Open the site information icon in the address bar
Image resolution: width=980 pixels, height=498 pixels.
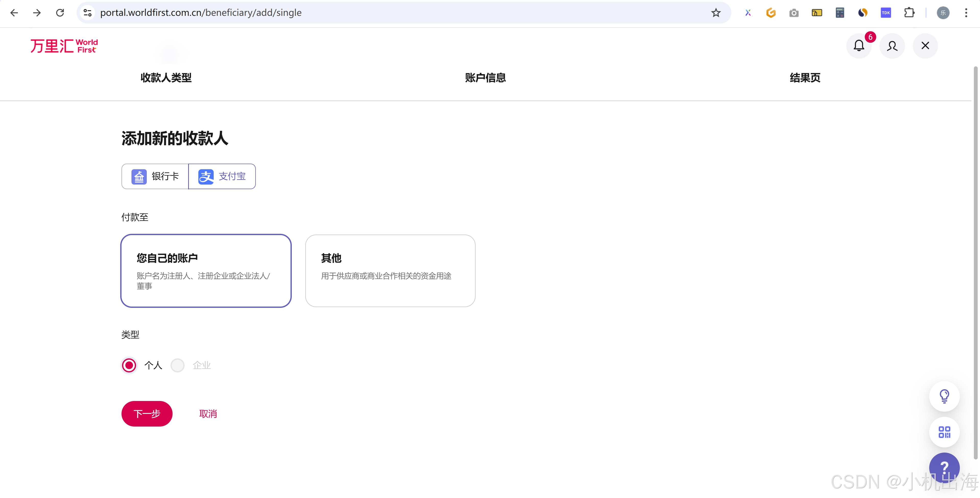click(88, 13)
